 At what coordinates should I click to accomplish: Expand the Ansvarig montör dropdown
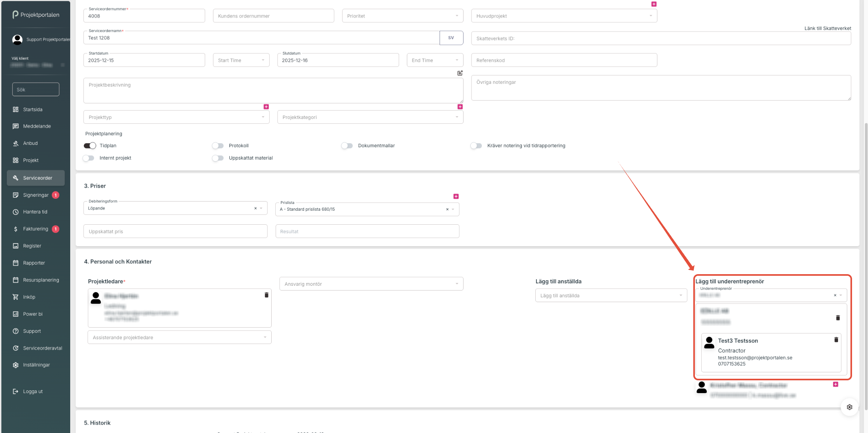371,284
